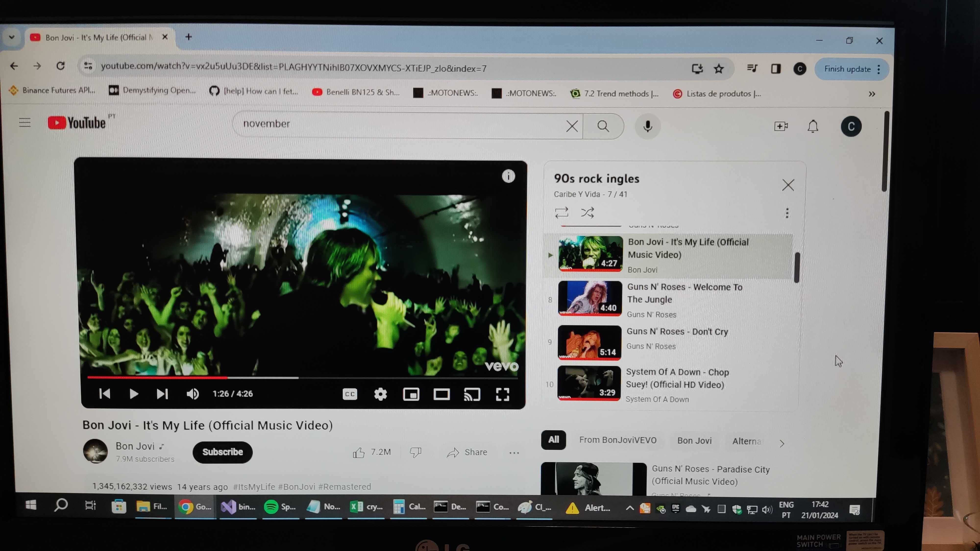Open the Bon Jovi channel avatar
This screenshot has width=980, height=551.
pyautogui.click(x=95, y=451)
